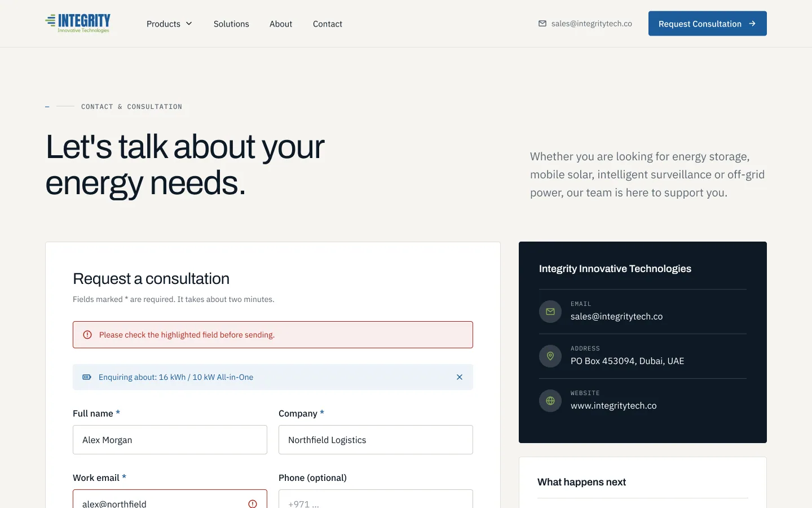Click the sales@integritytech.co header link
This screenshot has width=812, height=508.
(x=585, y=24)
